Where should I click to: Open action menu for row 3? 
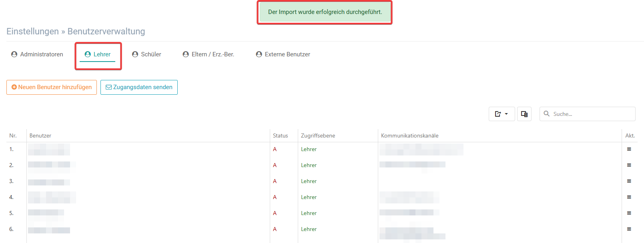(x=629, y=181)
